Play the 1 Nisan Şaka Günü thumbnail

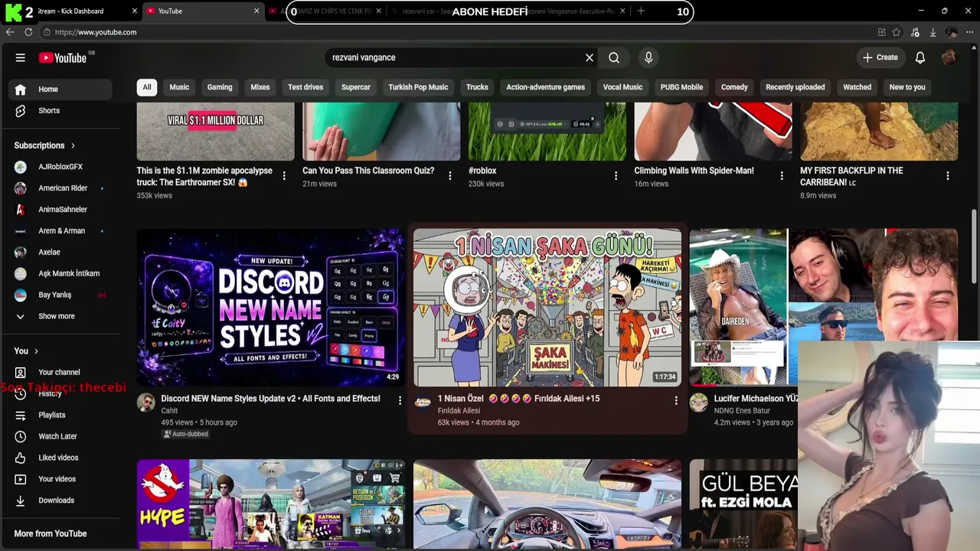(547, 308)
